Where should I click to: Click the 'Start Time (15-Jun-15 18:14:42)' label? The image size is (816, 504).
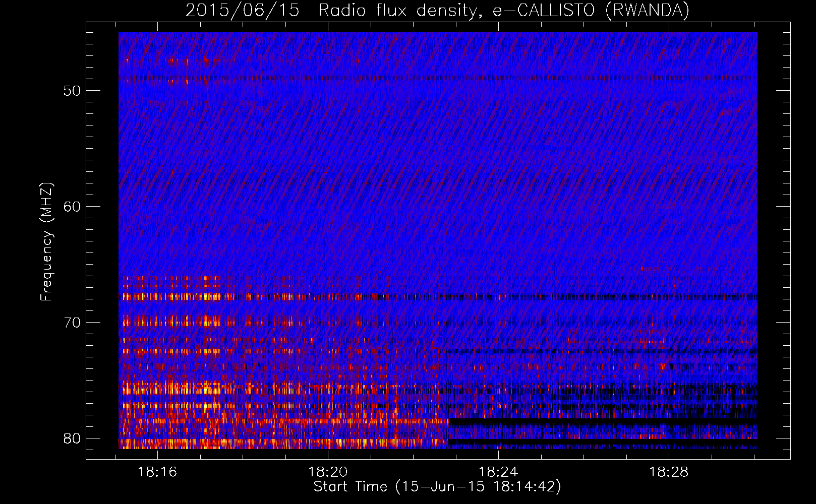(x=437, y=487)
